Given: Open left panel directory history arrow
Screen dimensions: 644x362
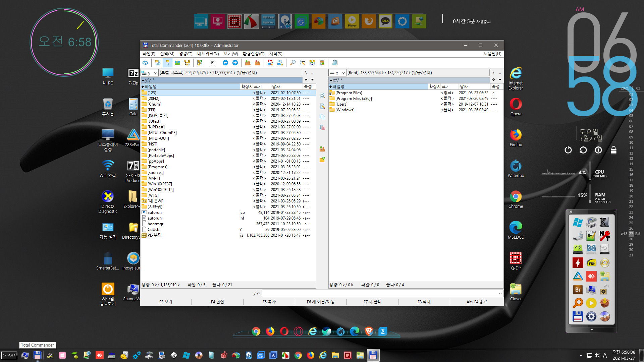Looking at the screenshot, I should pos(312,80).
